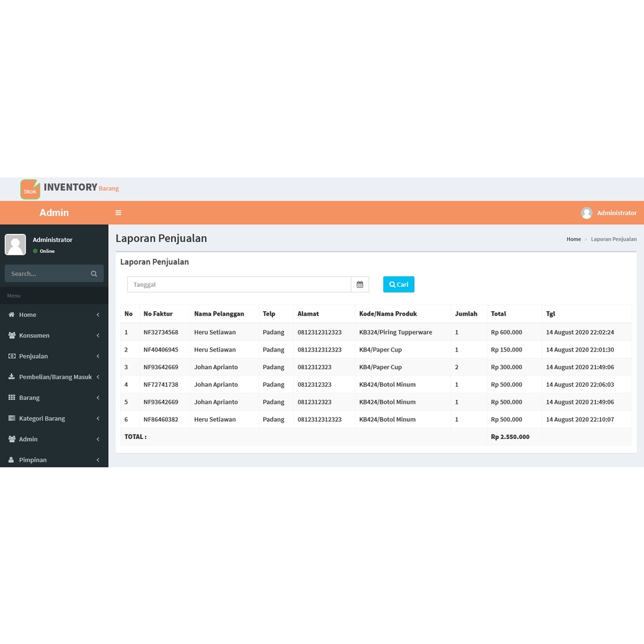Follow the Home breadcrumb link

coord(574,239)
